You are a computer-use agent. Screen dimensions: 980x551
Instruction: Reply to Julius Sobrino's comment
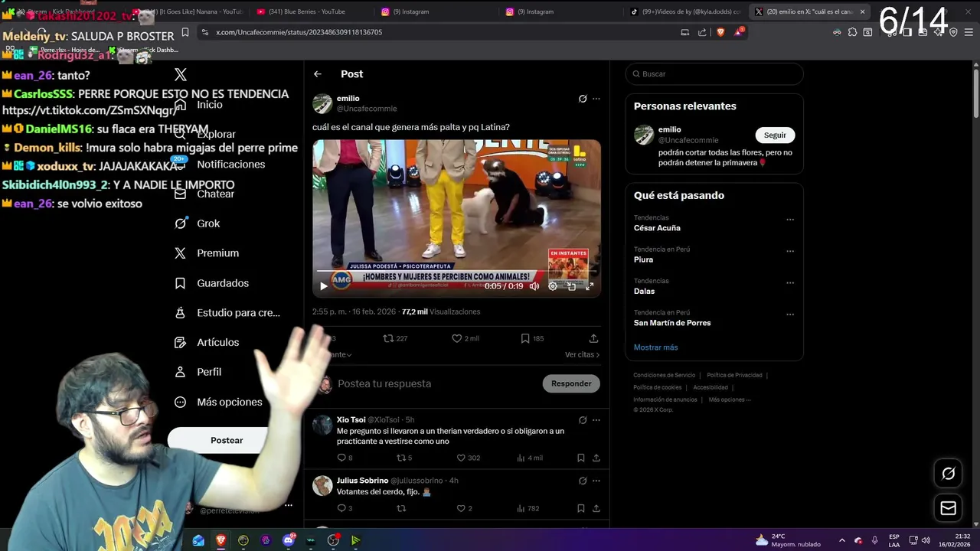(345, 508)
